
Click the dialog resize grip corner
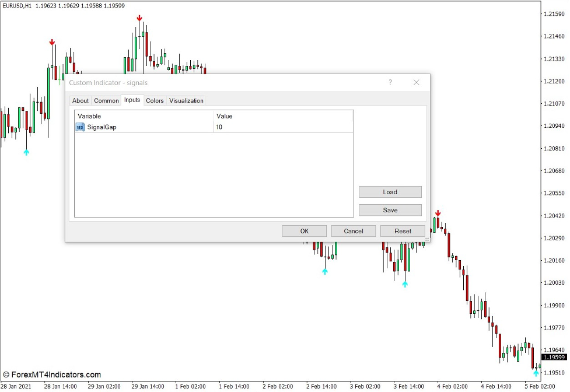(x=427, y=240)
